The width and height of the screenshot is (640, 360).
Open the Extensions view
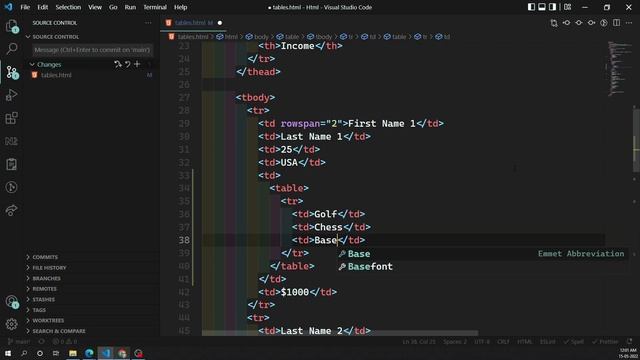(11, 118)
